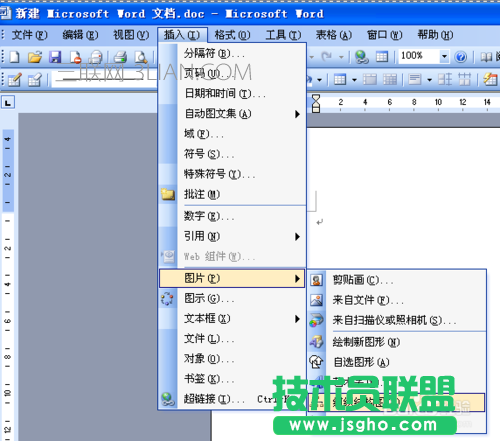Close the open 插入(I) menu header
The height and width of the screenshot is (441, 500).
point(182,35)
